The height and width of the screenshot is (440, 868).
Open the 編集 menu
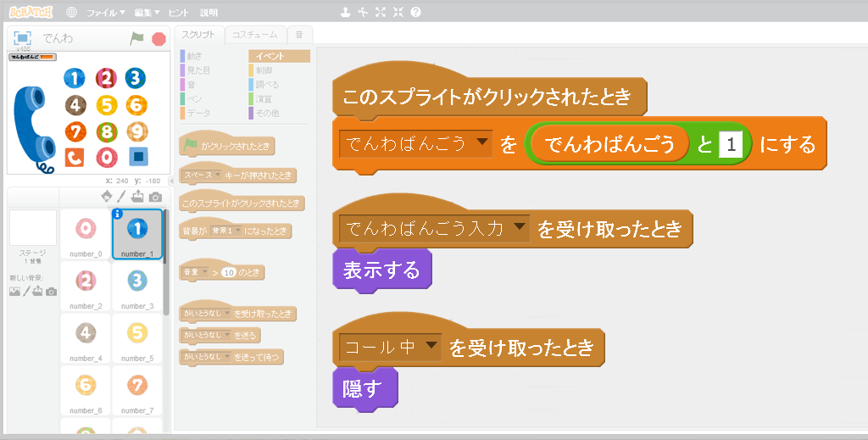pyautogui.click(x=147, y=12)
